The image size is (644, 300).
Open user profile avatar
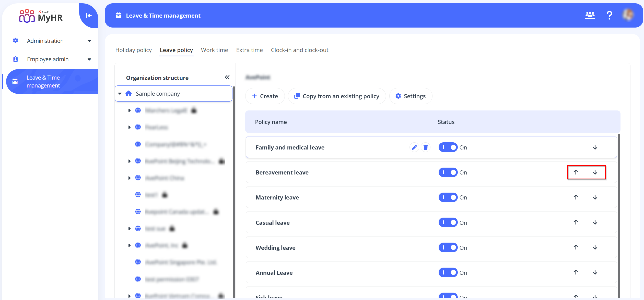[628, 15]
